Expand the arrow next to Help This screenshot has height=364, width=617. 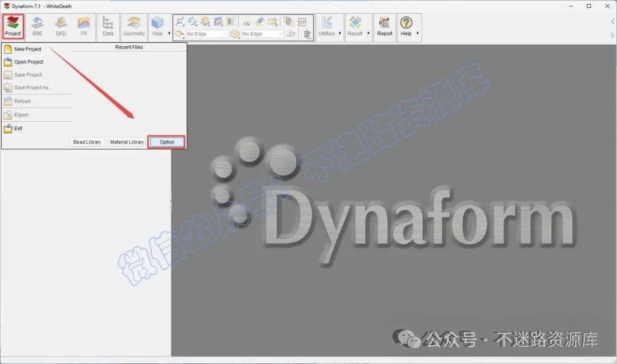tap(418, 33)
